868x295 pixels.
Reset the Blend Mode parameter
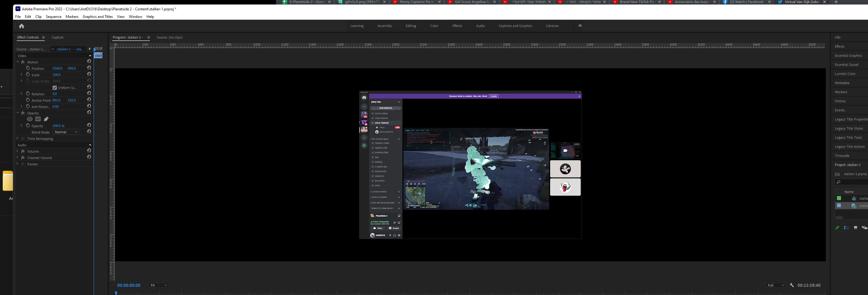[x=89, y=132]
